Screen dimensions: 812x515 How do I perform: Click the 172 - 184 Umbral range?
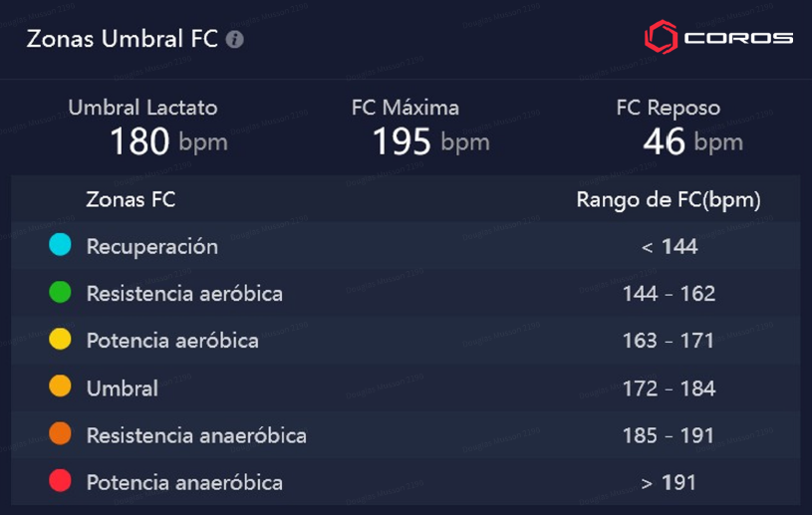click(670, 388)
